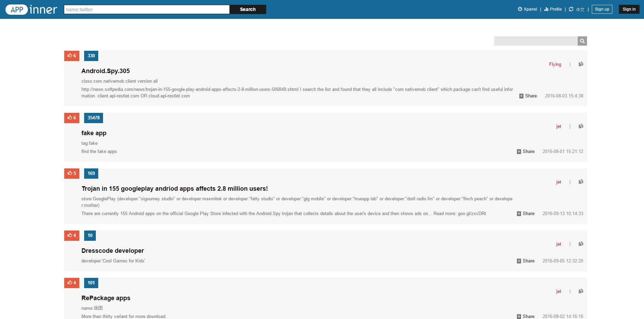The image size is (644, 319).
Task: Click the 35478 count badge
Action: [93, 118]
